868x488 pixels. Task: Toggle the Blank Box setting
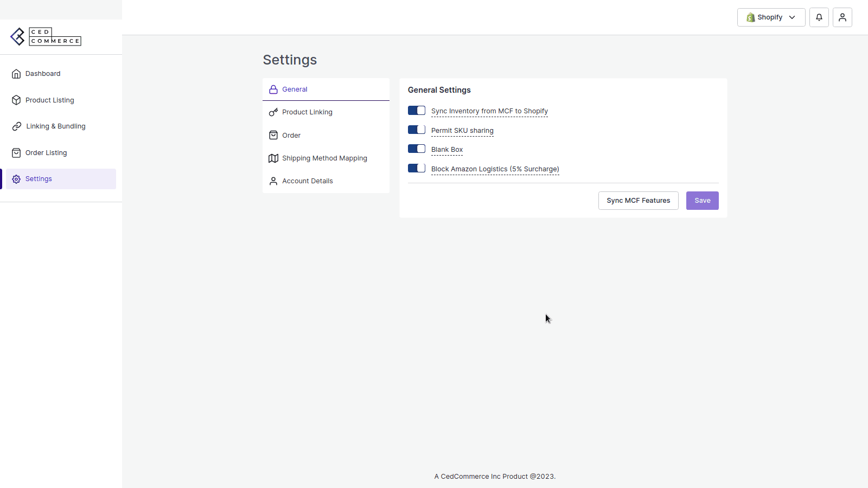coord(416,149)
